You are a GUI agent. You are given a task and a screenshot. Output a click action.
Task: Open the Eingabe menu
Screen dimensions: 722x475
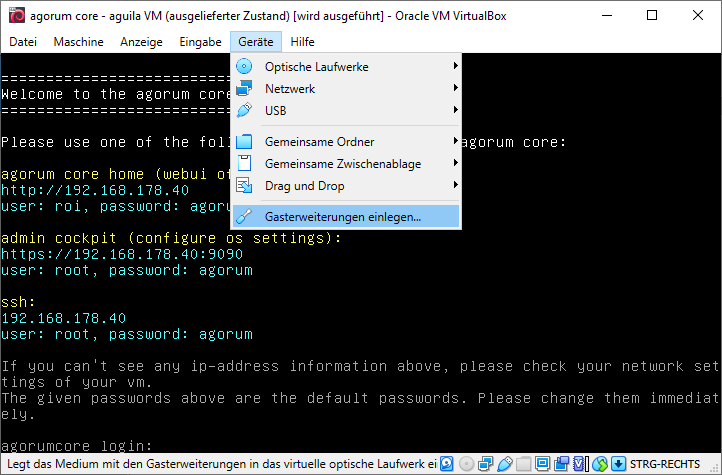point(200,42)
